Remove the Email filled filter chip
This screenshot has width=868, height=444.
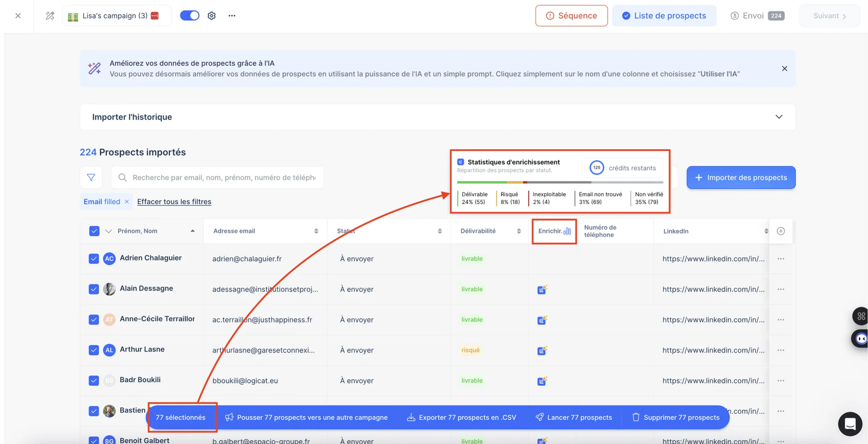pyautogui.click(x=127, y=202)
